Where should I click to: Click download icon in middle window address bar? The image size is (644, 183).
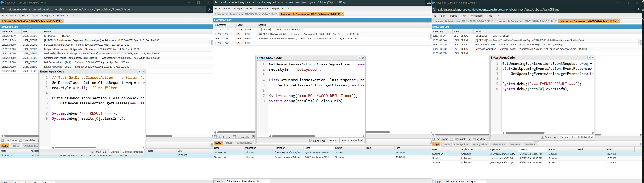(429, 2)
